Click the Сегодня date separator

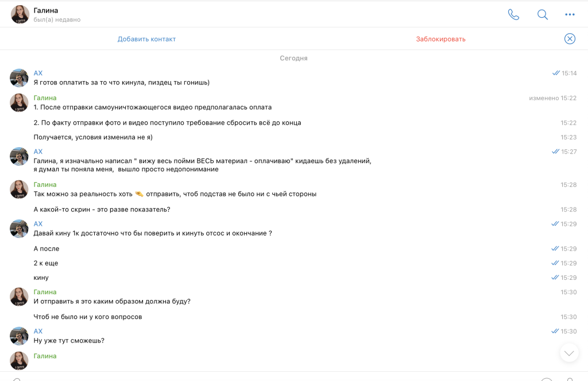293,58
